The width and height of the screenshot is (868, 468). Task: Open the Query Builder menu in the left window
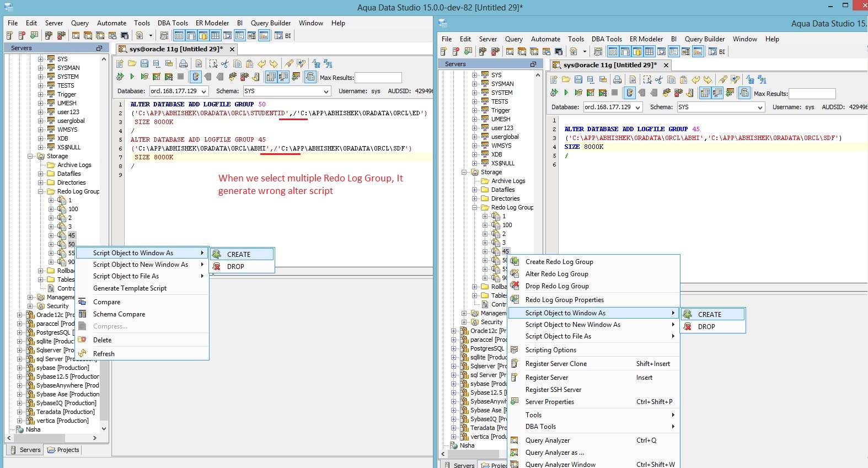(x=270, y=23)
